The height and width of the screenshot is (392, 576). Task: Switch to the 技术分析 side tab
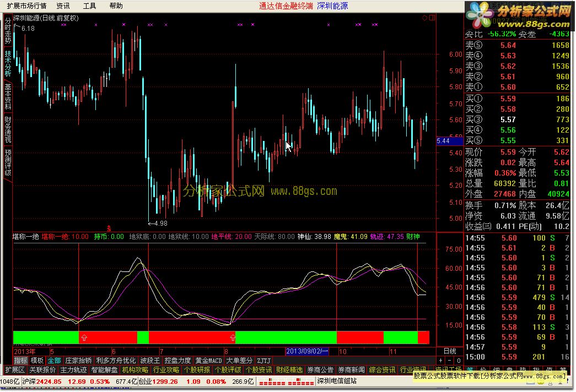[8, 63]
